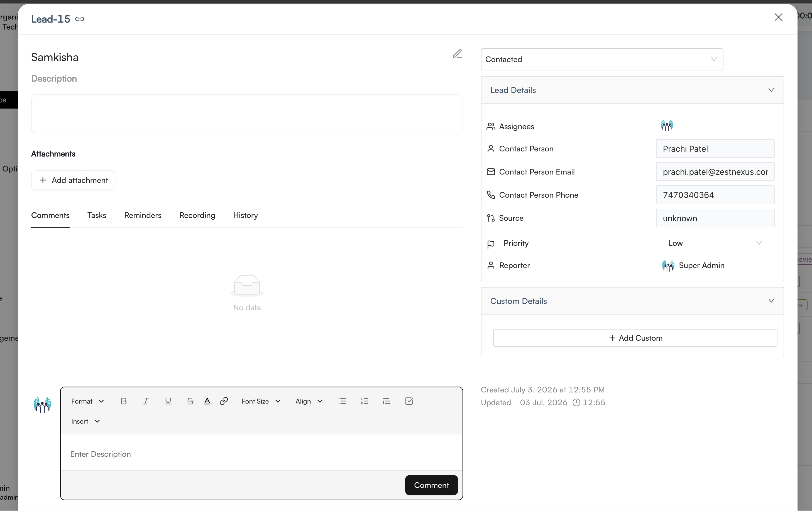This screenshot has height=511, width=812.
Task: Edit the Contact Person field Prachi Patel
Action: point(715,149)
